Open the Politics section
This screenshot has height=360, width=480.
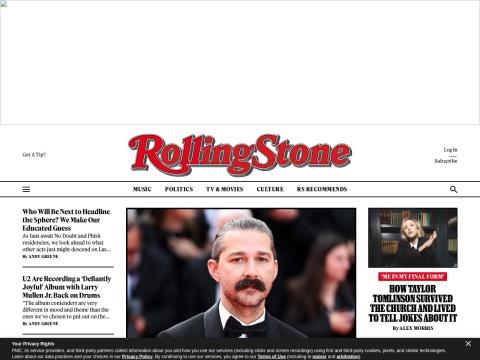[179, 189]
